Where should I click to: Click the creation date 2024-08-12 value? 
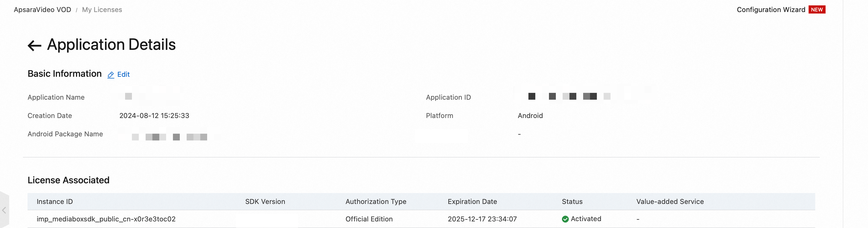154,116
